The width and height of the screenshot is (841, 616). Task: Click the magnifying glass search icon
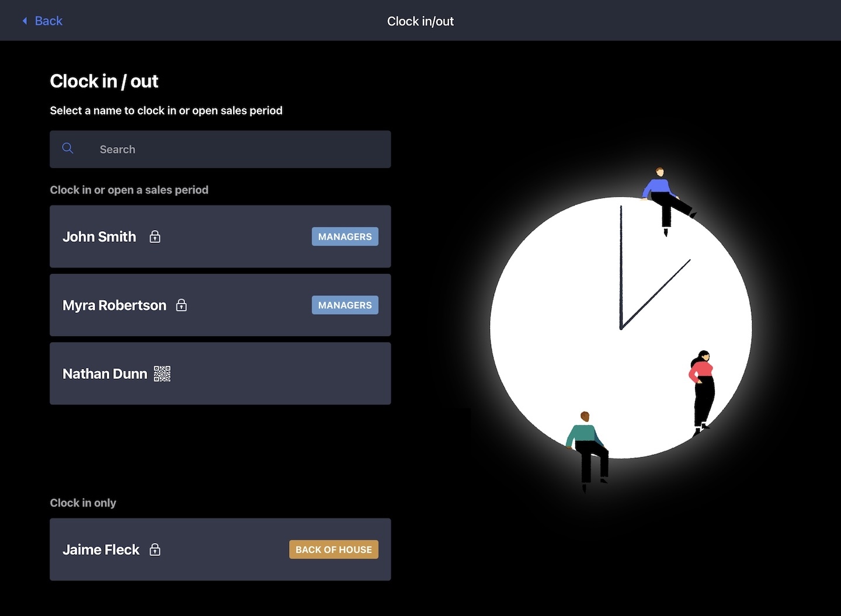pyautogui.click(x=68, y=148)
